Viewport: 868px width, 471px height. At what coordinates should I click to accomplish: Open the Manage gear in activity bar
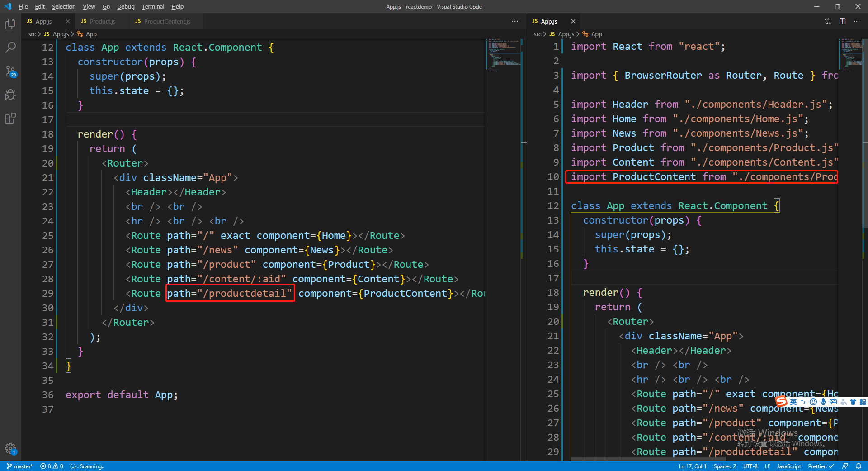(10, 449)
